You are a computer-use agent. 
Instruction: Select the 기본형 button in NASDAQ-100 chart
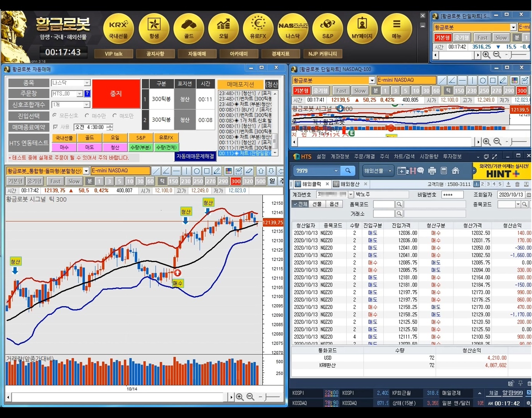click(x=301, y=91)
